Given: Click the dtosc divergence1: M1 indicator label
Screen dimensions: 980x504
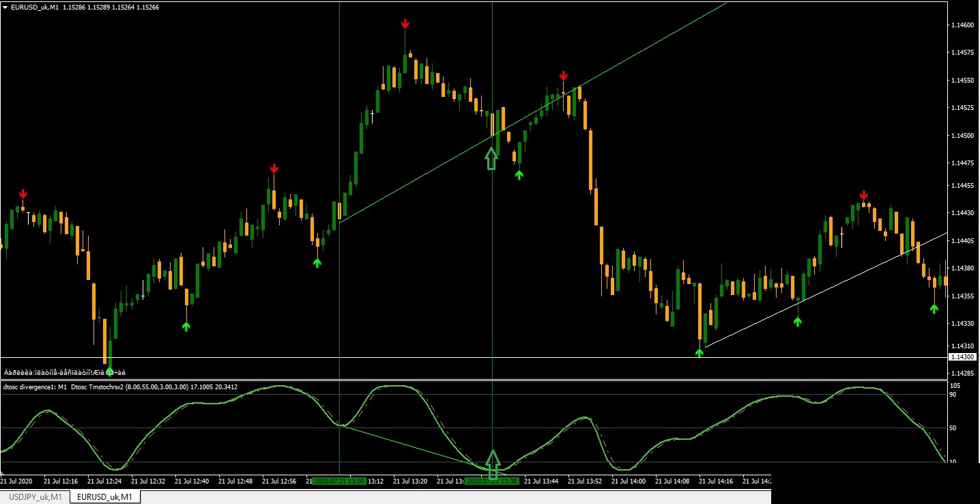Looking at the screenshot, I should [35, 387].
